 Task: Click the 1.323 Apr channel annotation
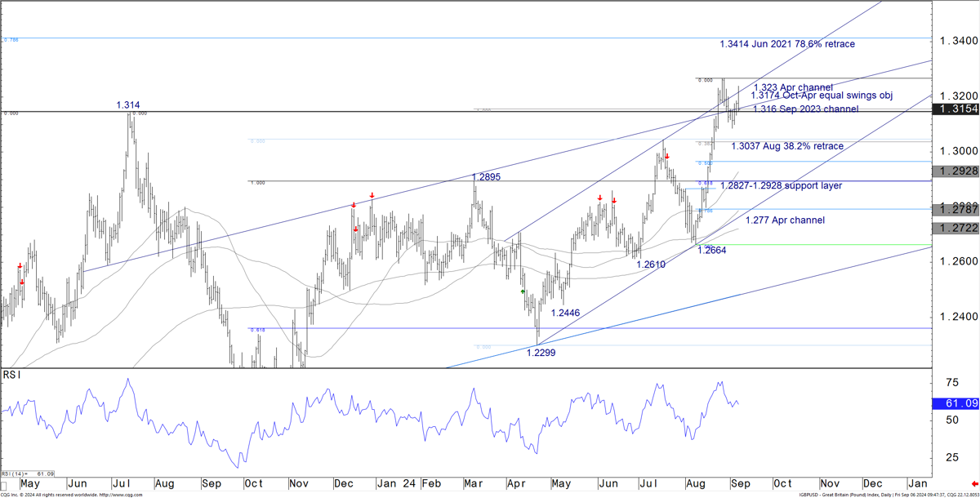tap(792, 87)
